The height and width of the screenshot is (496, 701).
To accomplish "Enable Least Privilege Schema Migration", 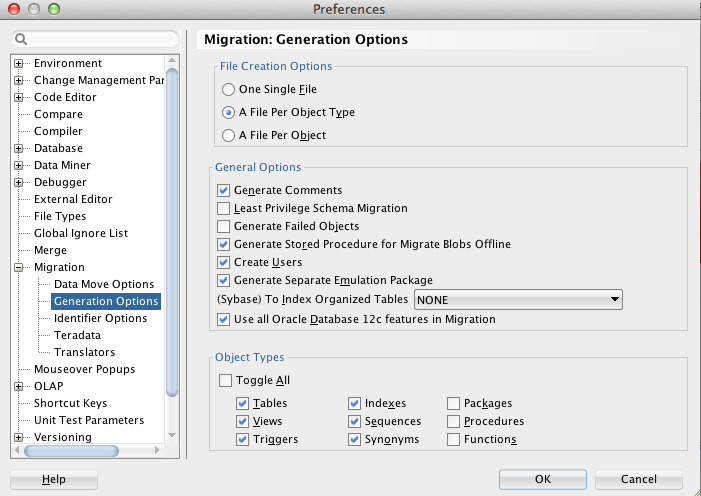I will [x=224, y=208].
